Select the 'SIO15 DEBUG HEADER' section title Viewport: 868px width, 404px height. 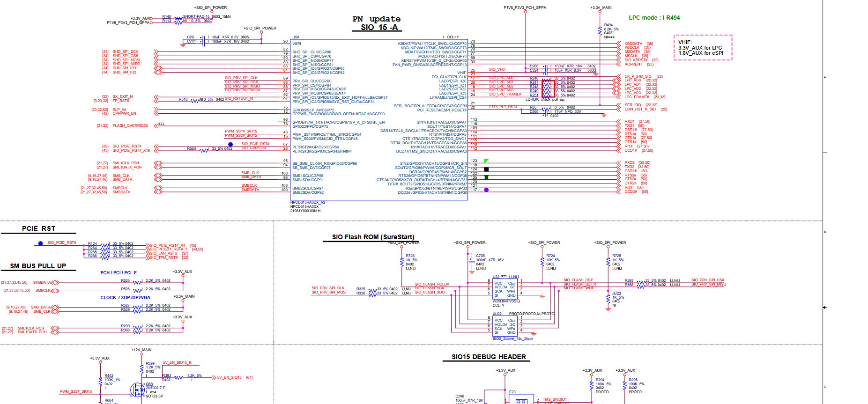(489, 357)
